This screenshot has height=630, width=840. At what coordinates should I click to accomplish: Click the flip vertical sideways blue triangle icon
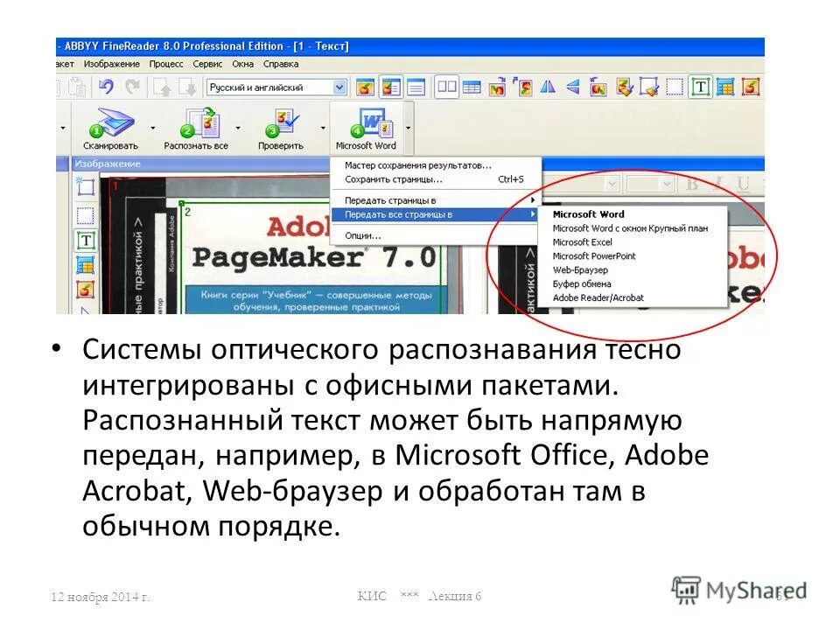(x=572, y=87)
